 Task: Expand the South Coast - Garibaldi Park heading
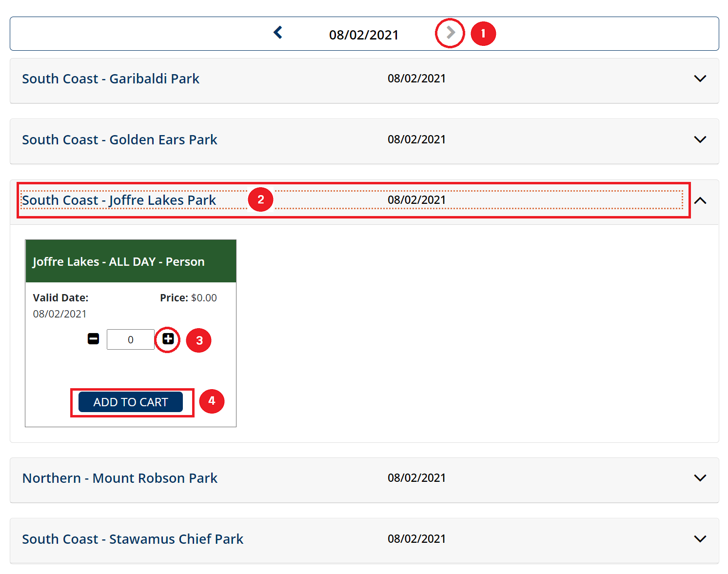click(x=111, y=79)
